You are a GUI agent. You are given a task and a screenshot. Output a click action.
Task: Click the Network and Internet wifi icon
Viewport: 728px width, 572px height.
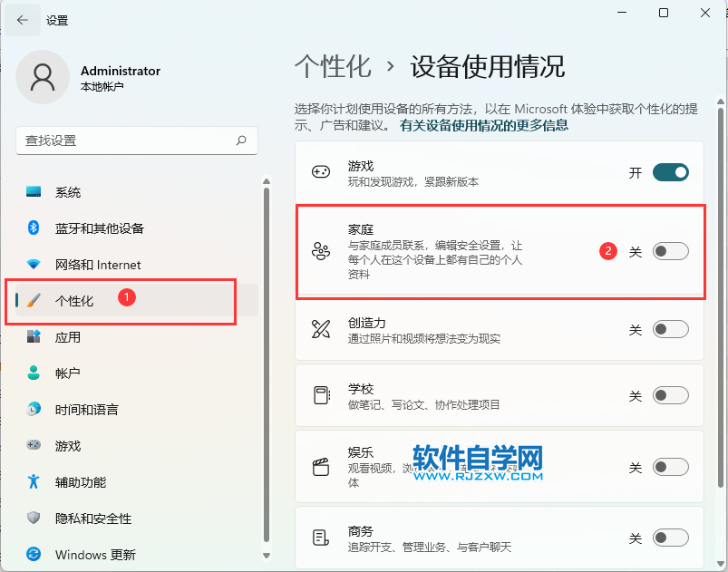[x=34, y=265]
